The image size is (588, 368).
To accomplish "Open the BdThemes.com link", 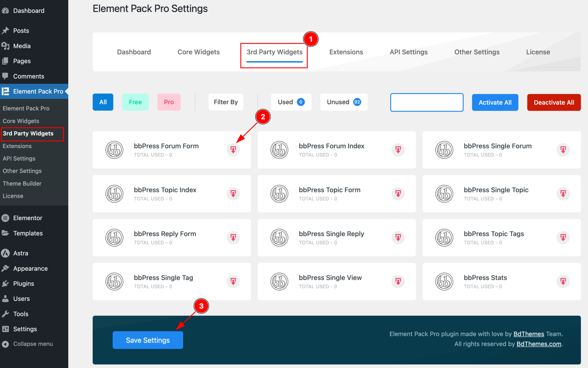I will tap(539, 344).
